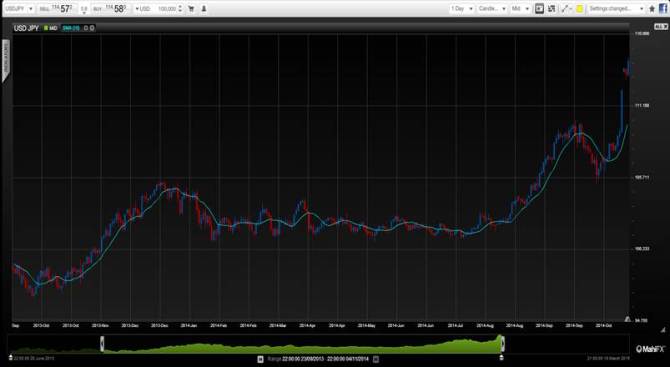Click the SELL price button
This screenshot has width=670, height=367.
pyautogui.click(x=57, y=9)
